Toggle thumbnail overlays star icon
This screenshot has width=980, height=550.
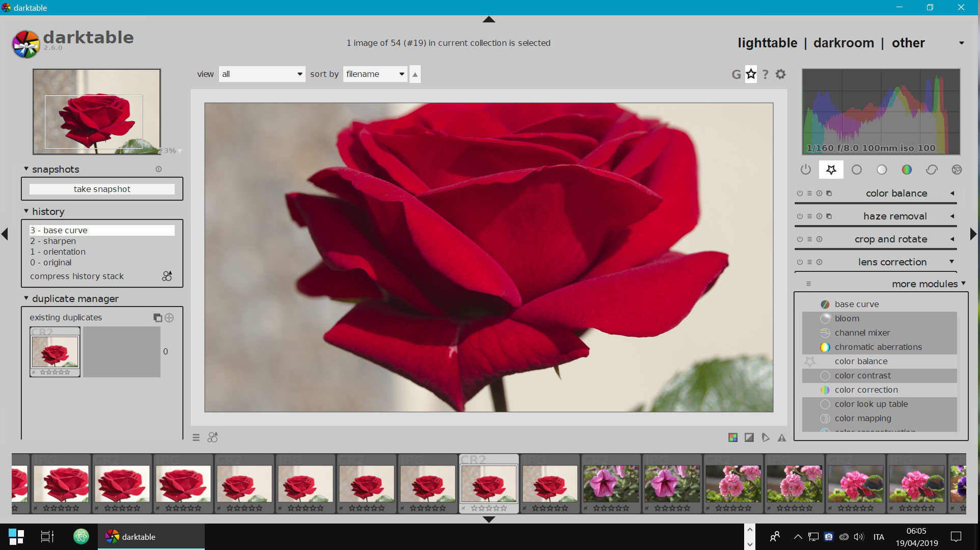click(x=751, y=74)
